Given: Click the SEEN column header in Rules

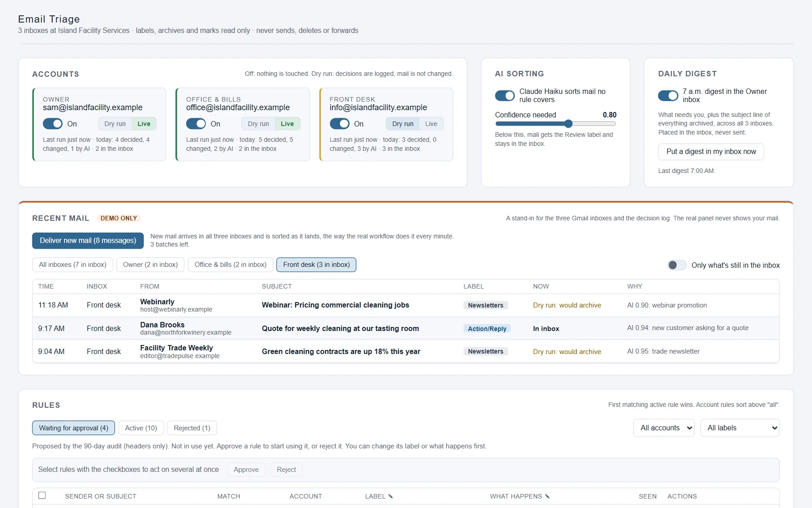Looking at the screenshot, I should (648, 496).
